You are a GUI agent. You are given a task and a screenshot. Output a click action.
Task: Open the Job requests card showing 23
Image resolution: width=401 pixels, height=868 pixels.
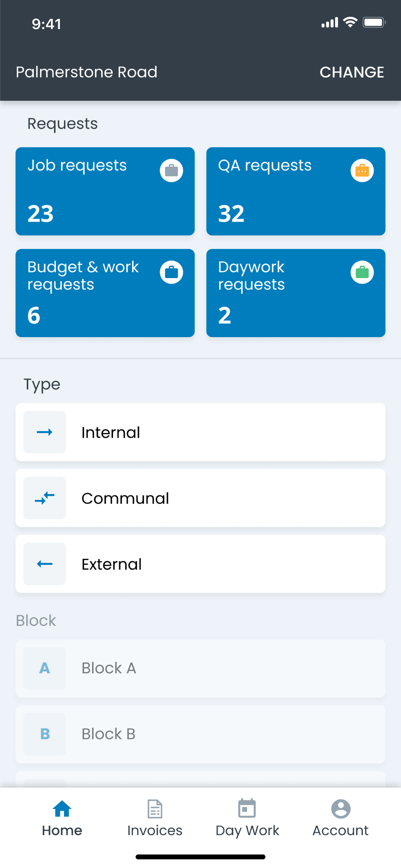[105, 192]
